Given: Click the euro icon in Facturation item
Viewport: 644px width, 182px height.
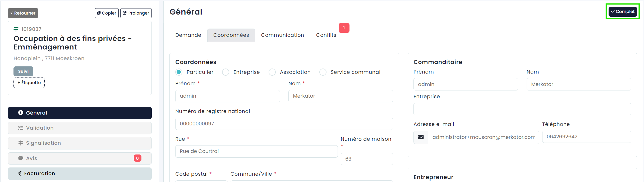Looking at the screenshot, I should coord(20,173).
